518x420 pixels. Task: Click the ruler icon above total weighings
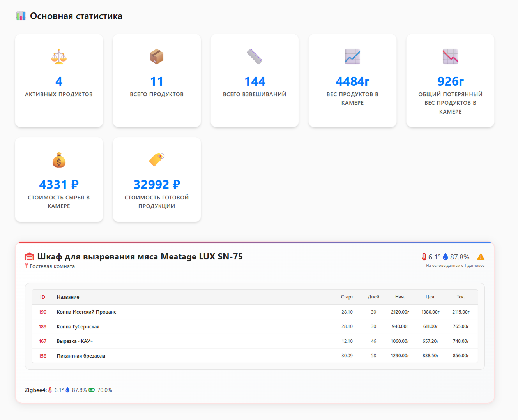[255, 56]
